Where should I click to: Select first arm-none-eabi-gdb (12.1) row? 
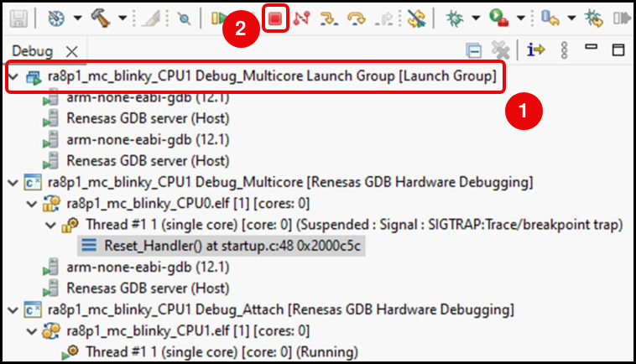[148, 97]
